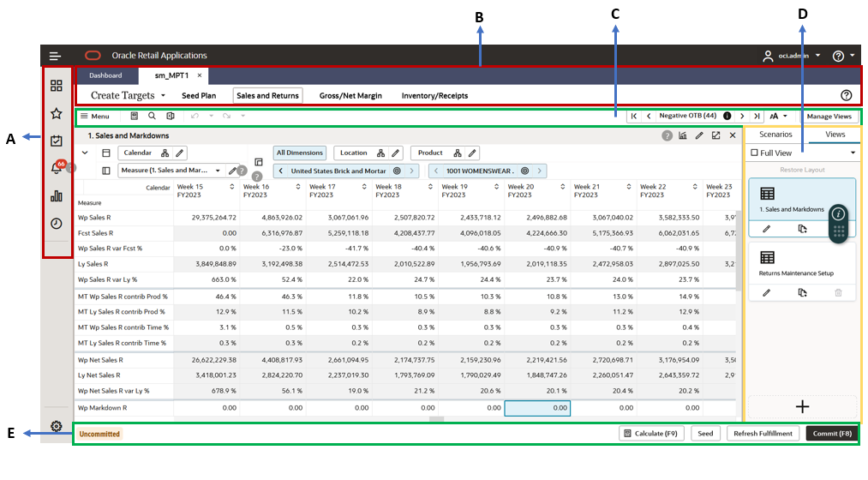
Task: Click the target icon for United States Brick and Mortar
Action: pos(397,171)
